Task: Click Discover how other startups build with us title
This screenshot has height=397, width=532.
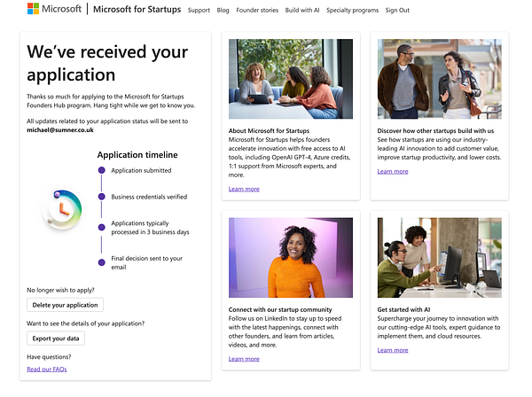Action: (x=435, y=130)
